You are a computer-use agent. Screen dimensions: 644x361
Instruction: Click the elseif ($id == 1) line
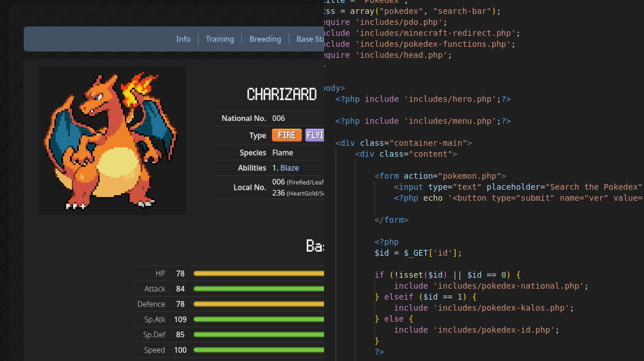pyautogui.click(x=425, y=297)
